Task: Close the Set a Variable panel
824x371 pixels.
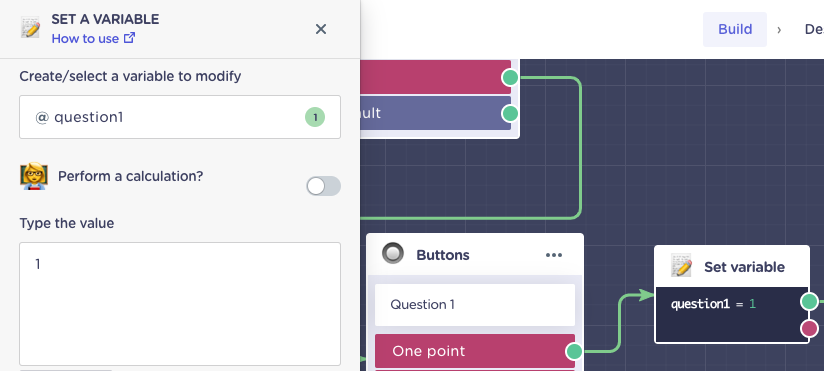Action: tap(321, 29)
